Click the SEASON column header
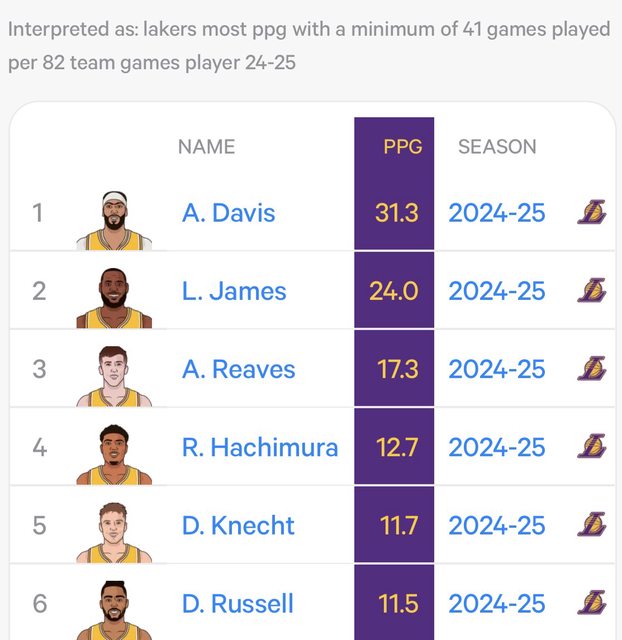Viewport: 622px width, 640px height. [x=497, y=147]
